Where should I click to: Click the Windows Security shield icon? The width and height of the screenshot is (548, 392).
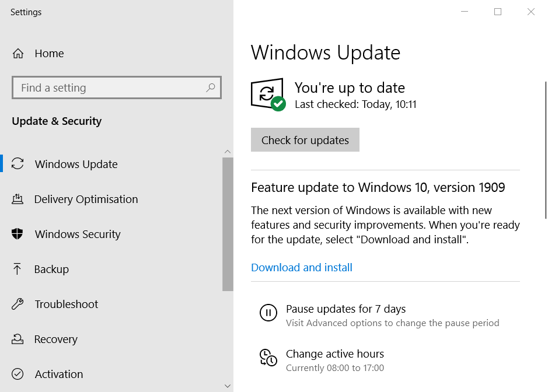[18, 234]
